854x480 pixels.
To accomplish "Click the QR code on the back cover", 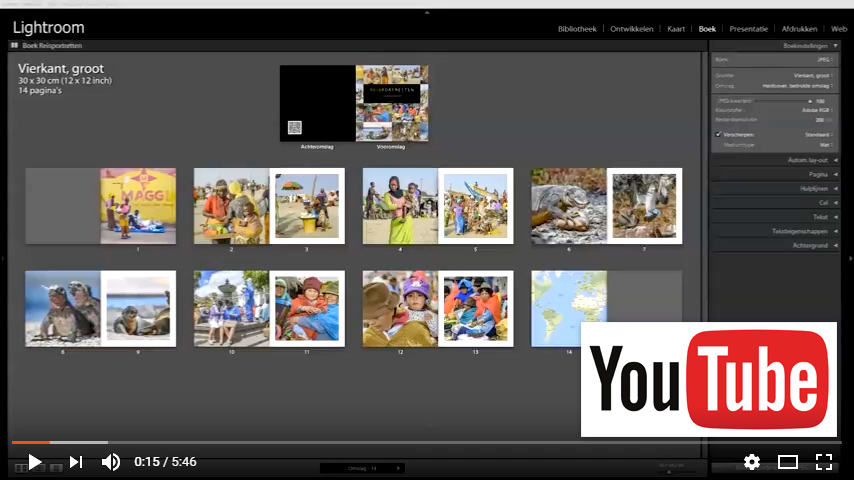I will click(x=295, y=127).
